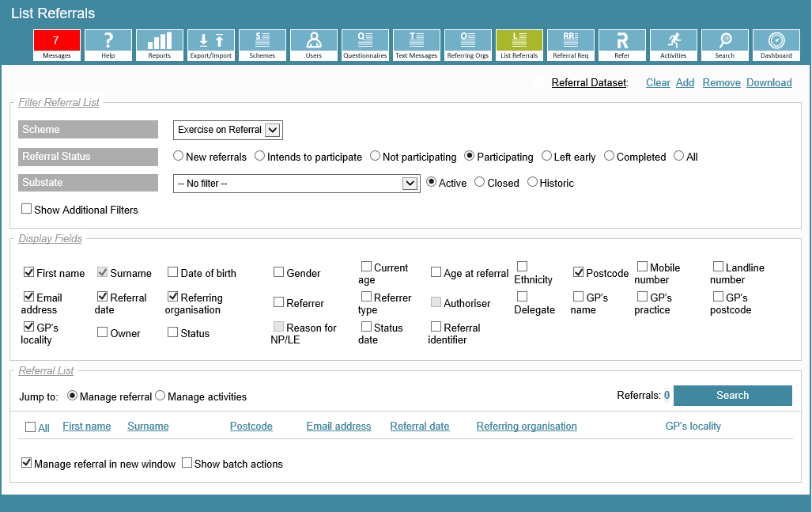Tick the Landline number checkbox

(718, 267)
